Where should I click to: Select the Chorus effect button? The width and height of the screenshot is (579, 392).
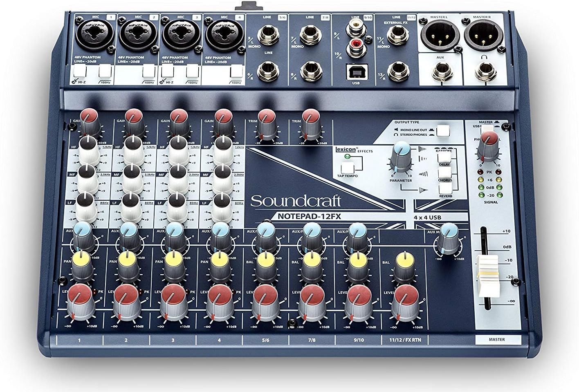(x=444, y=172)
